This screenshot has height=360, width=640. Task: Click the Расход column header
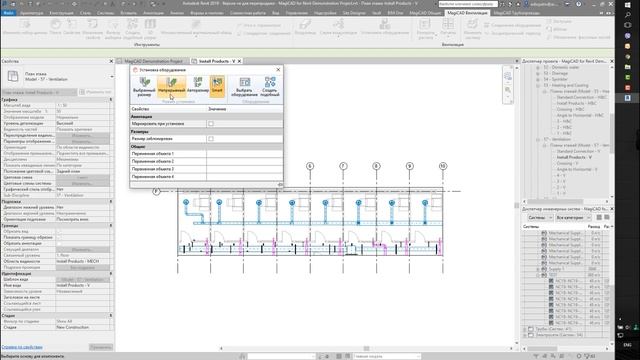coord(594,227)
